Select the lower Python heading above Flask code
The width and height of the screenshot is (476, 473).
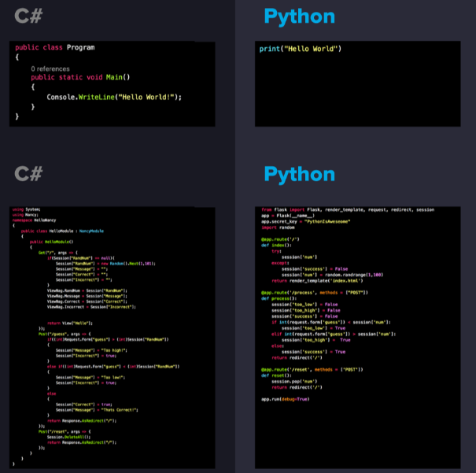click(299, 173)
